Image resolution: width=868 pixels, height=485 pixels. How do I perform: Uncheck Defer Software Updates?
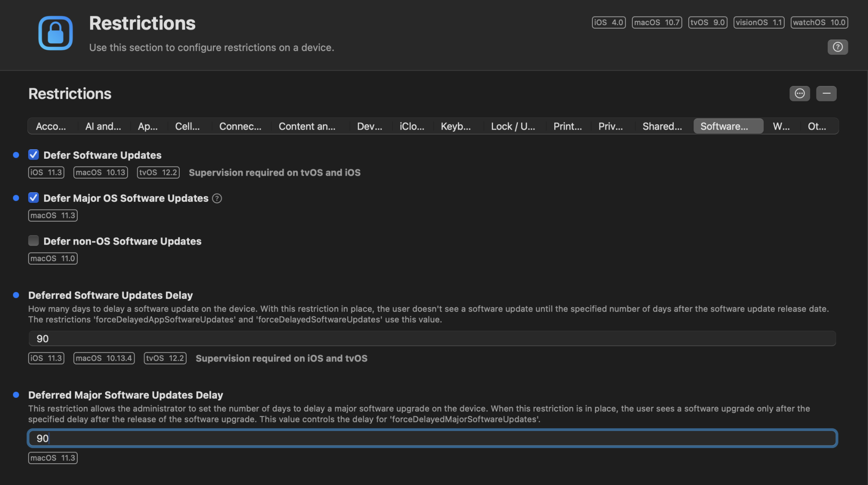click(x=33, y=154)
